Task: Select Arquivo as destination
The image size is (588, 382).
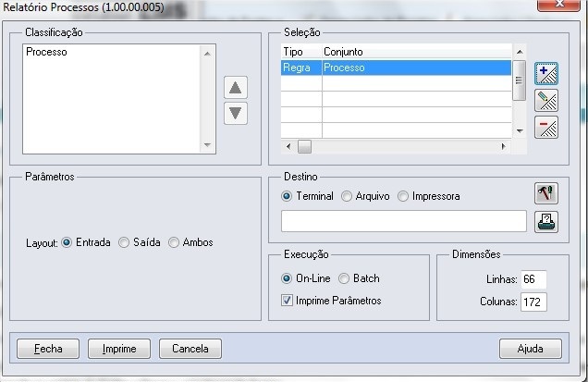Action: pos(347,196)
